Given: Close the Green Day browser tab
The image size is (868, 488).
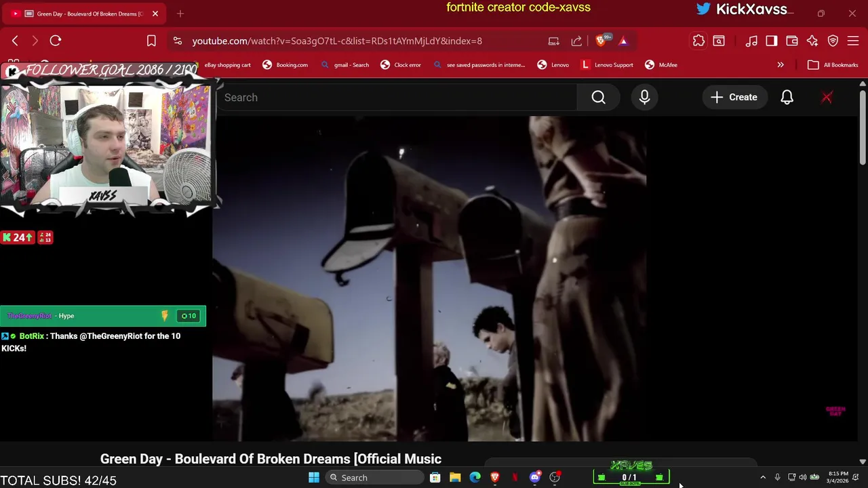Looking at the screenshot, I should click(155, 14).
